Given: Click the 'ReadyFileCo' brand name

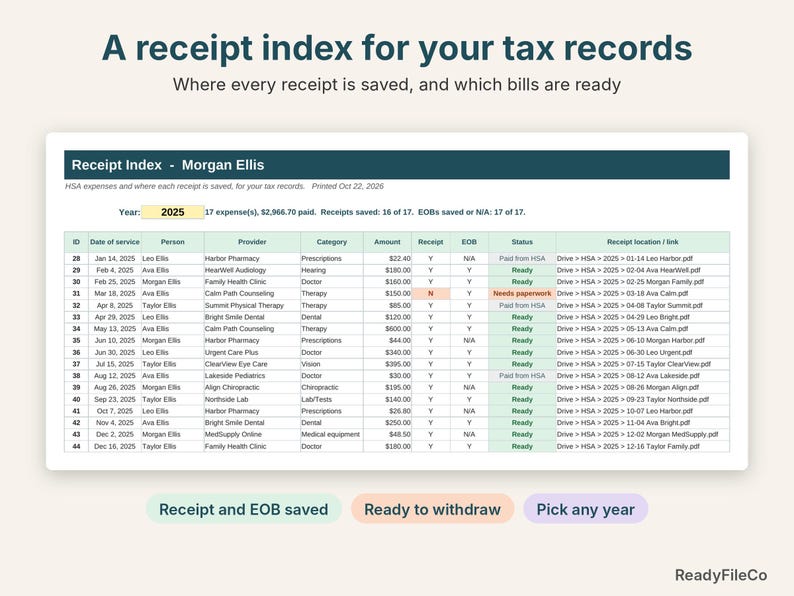Looking at the screenshot, I should pos(721,575).
